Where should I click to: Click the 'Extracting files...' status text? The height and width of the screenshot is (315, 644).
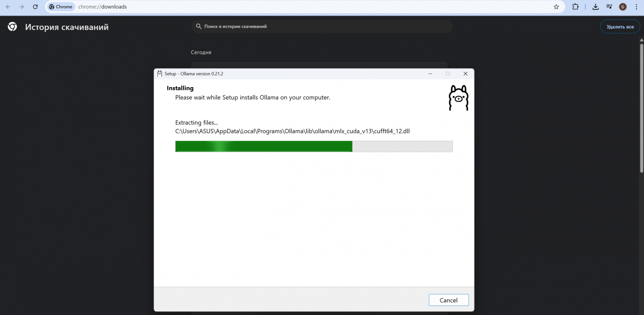pyautogui.click(x=197, y=123)
